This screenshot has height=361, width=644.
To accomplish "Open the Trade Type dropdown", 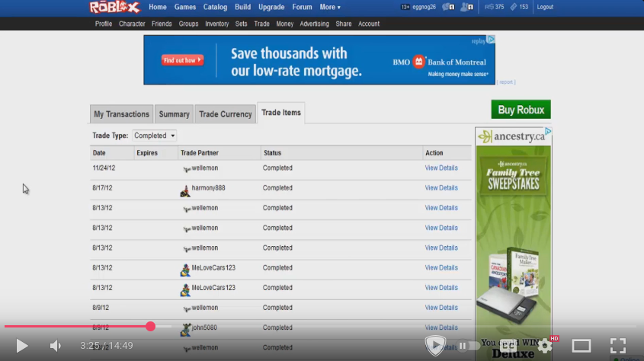I will (155, 136).
